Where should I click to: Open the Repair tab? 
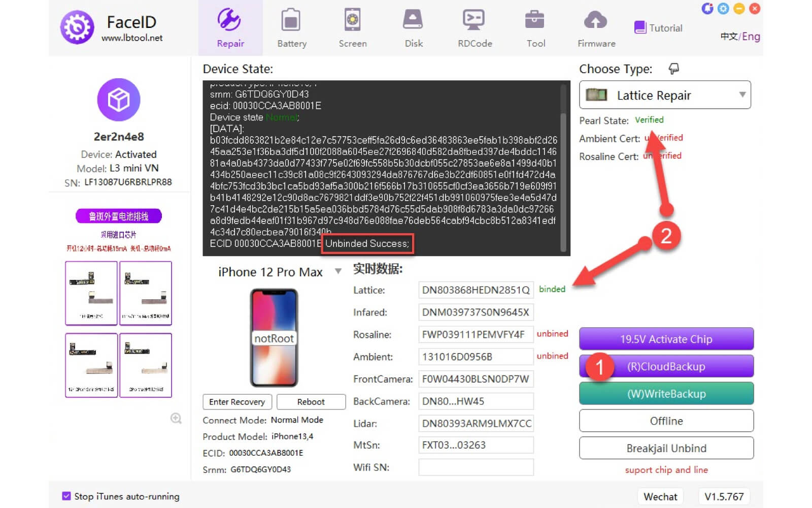tap(230, 28)
